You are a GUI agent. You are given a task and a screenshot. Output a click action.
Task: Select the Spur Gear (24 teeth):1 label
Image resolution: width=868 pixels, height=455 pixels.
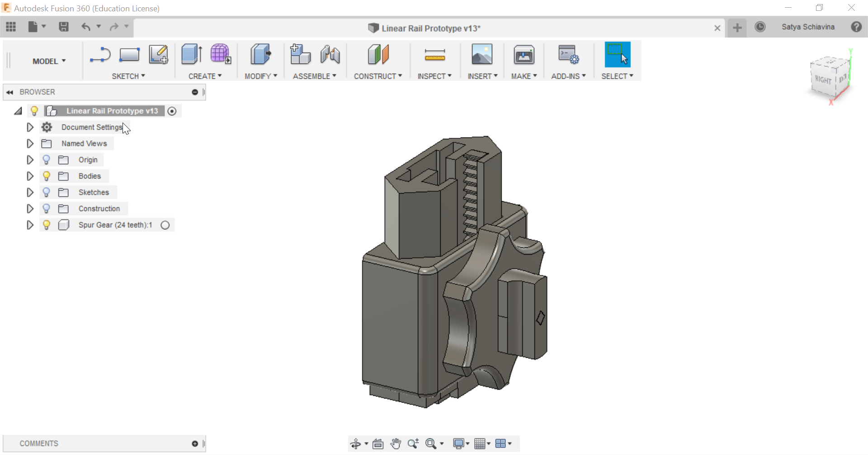(115, 225)
